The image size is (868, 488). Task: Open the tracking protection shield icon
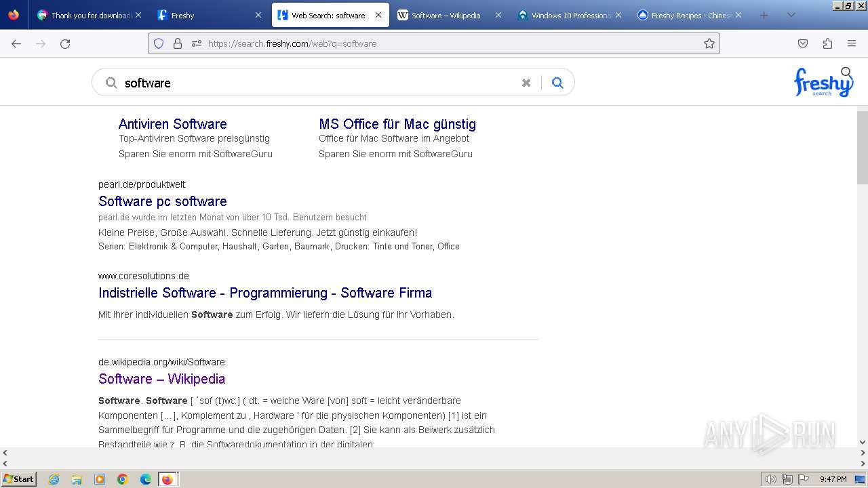159,43
